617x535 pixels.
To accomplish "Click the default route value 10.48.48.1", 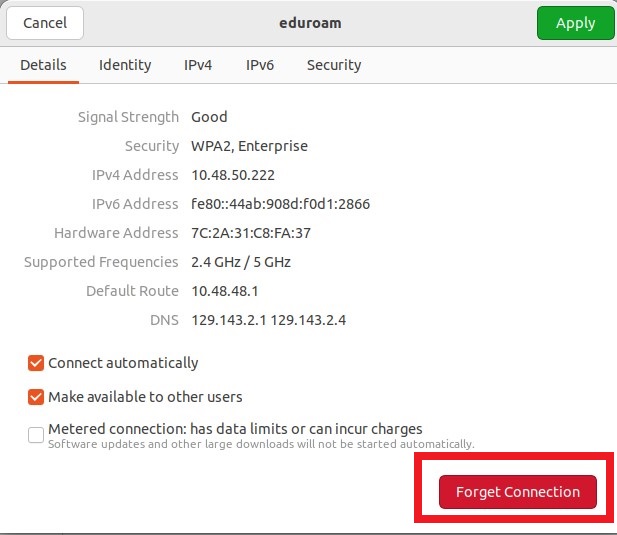I will point(227,291).
